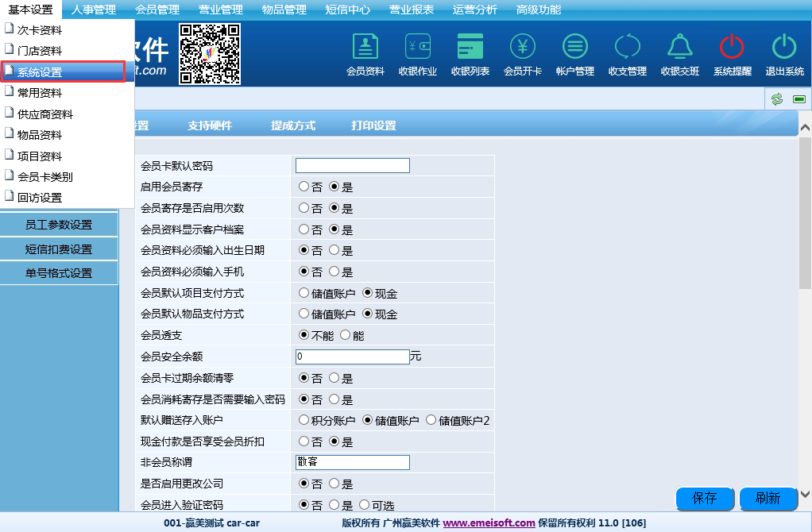Select 会员卡类别 from the dropdown menu
The image size is (812, 532).
tap(45, 177)
